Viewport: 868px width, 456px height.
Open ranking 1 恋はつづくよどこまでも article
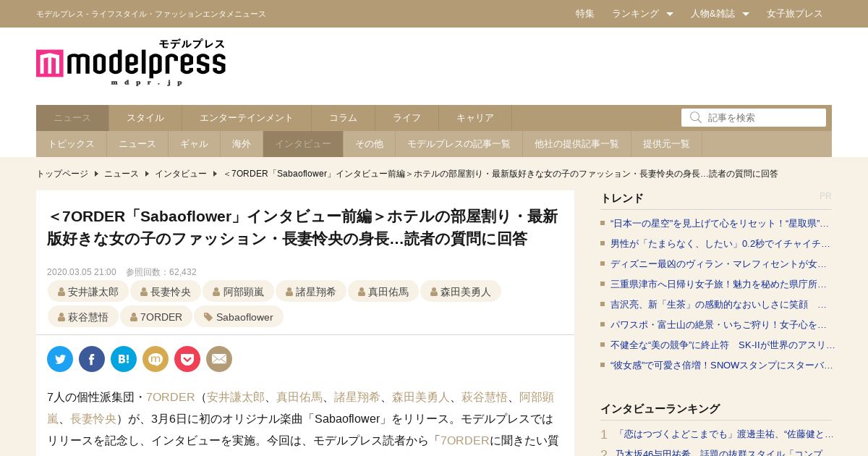point(723,434)
